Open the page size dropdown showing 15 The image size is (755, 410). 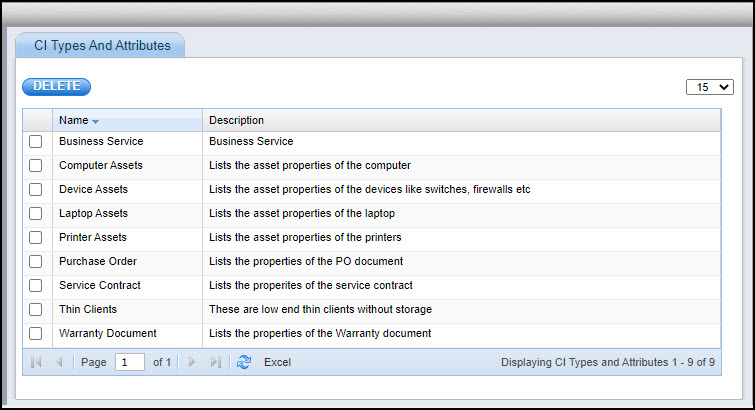point(710,87)
